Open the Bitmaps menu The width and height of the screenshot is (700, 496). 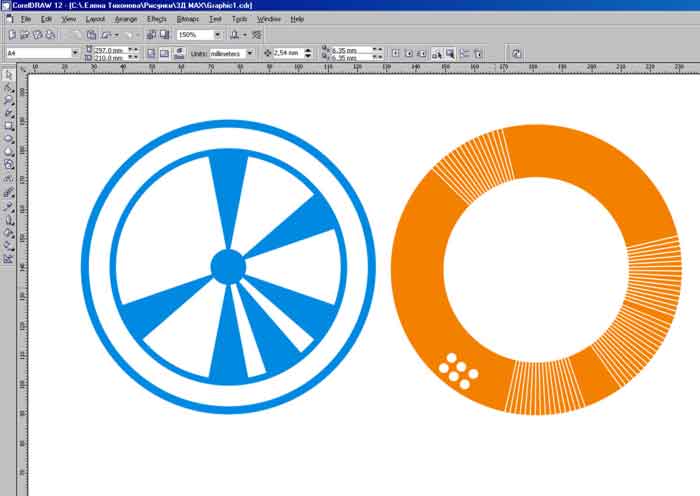(x=188, y=19)
